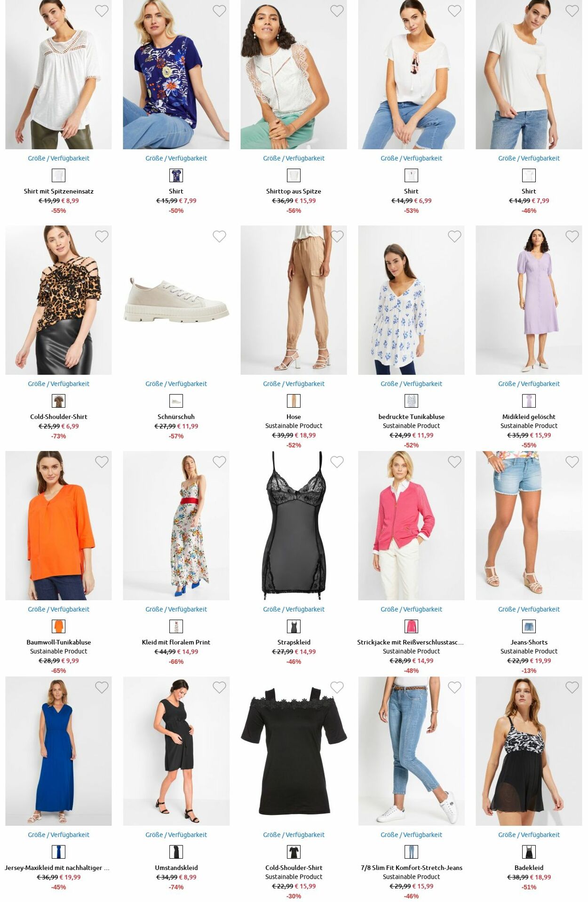
Task: Choose the pink swatch under Strickjacke
Action: pos(411,627)
